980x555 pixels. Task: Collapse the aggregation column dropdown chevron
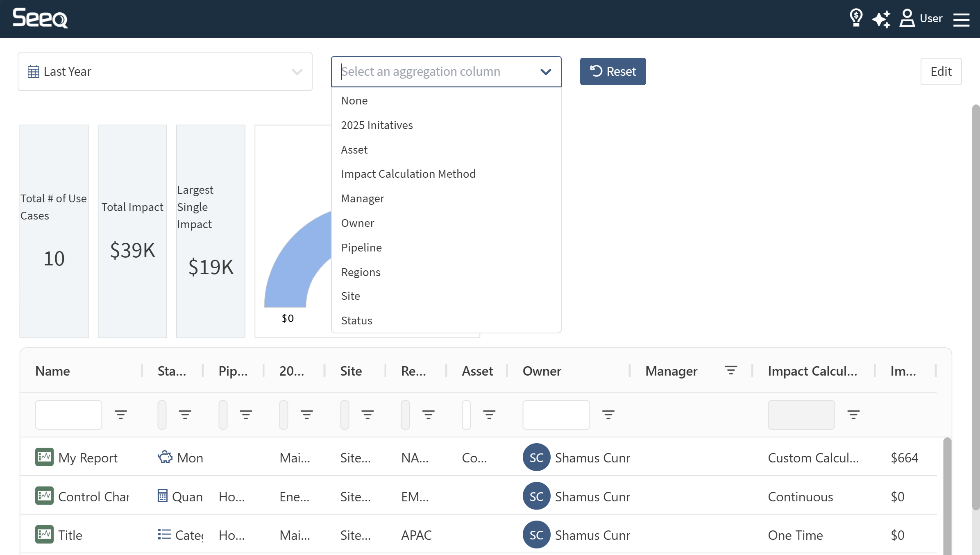(545, 72)
